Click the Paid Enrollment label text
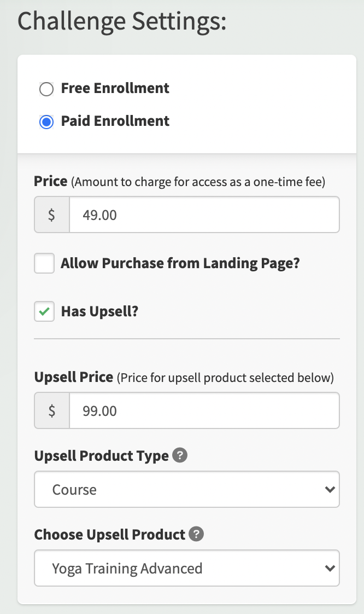The height and width of the screenshot is (614, 364). (115, 121)
